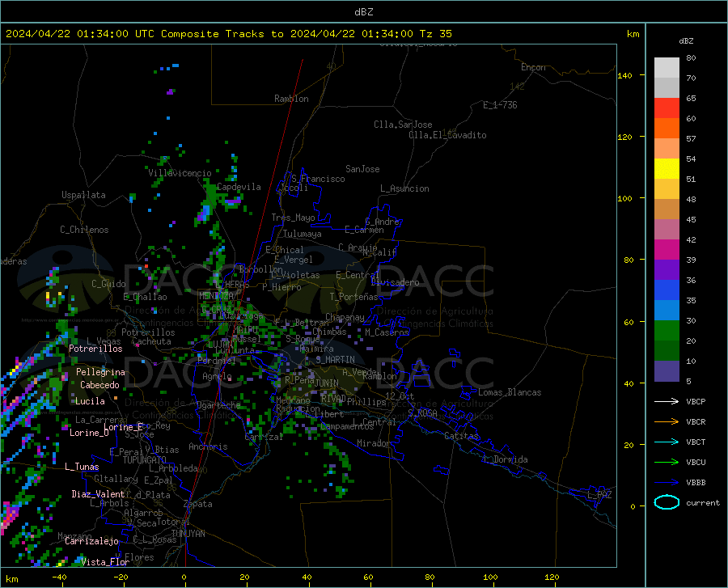728x588 pixels.
Task: Click the E_1-736 map label
Action: (x=500, y=105)
